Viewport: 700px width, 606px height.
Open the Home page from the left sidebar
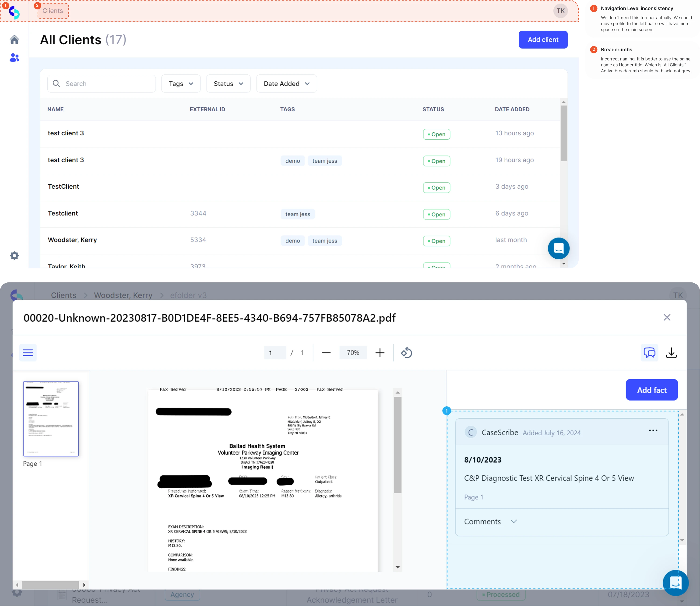click(x=14, y=39)
